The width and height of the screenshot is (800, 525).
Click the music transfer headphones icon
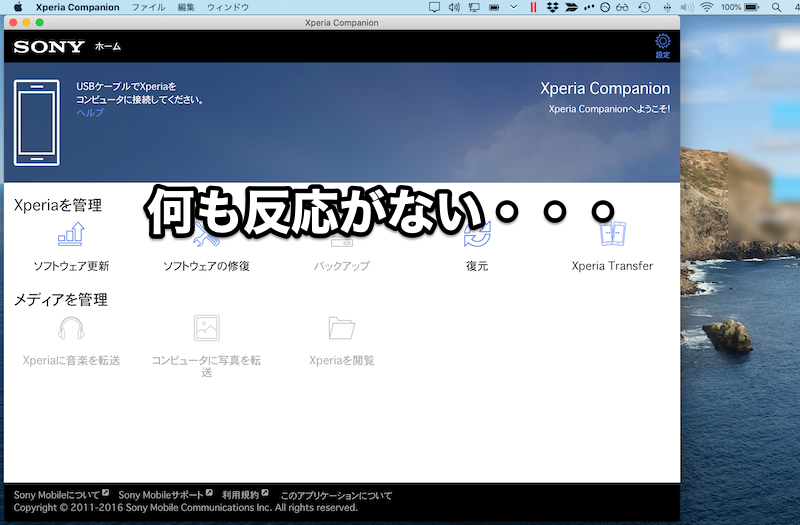(x=71, y=328)
